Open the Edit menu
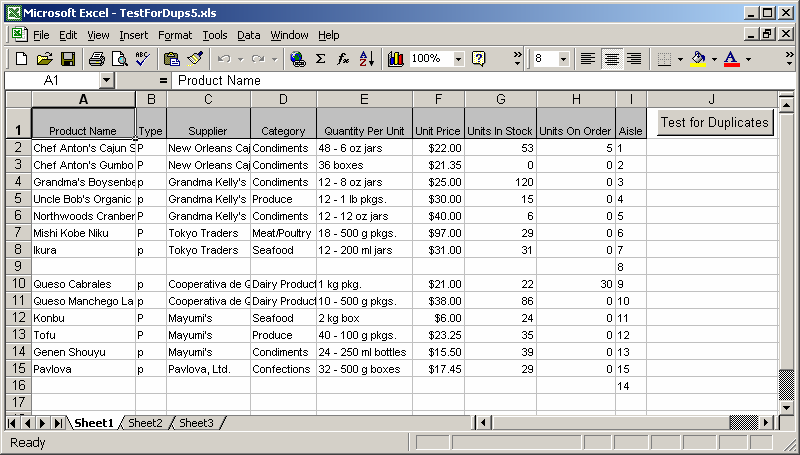800x455 pixels. point(68,35)
